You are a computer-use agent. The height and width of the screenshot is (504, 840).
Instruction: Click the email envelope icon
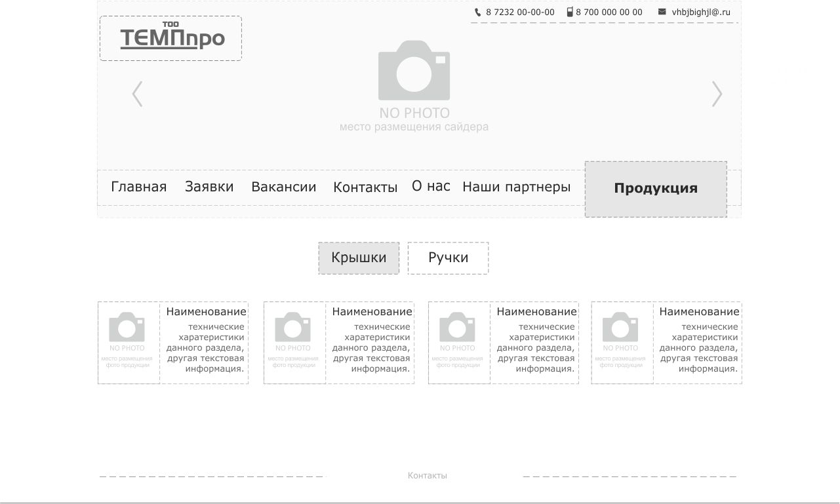point(662,12)
